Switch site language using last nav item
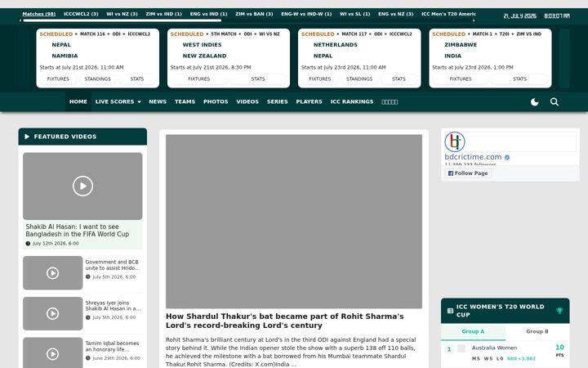Image resolution: width=588 pixels, height=368 pixels. click(x=390, y=101)
